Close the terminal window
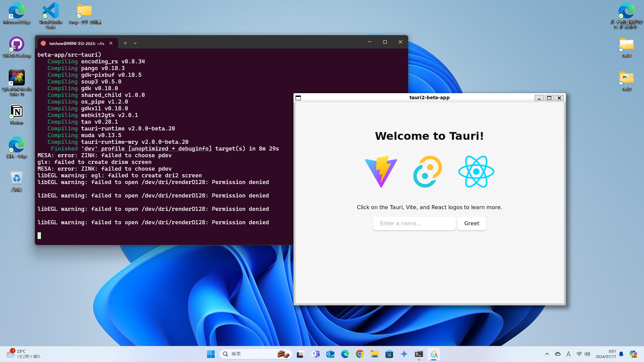Screen dimensions: 644x362 (x=400, y=42)
